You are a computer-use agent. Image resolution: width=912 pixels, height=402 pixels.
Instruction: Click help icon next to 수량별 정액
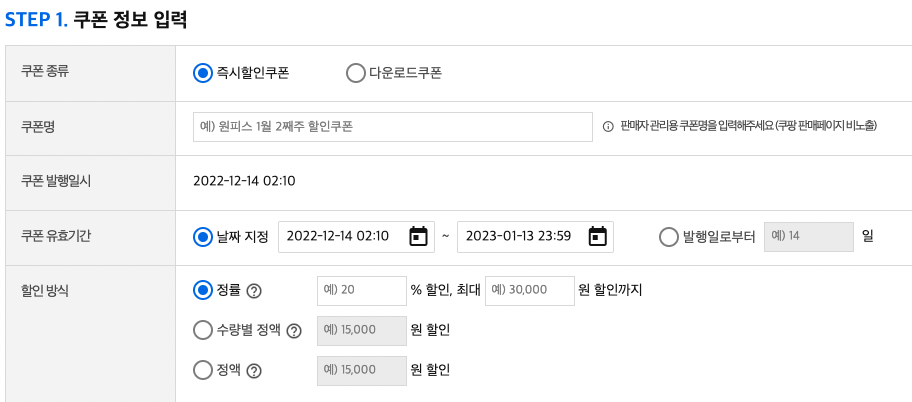pyautogui.click(x=294, y=331)
